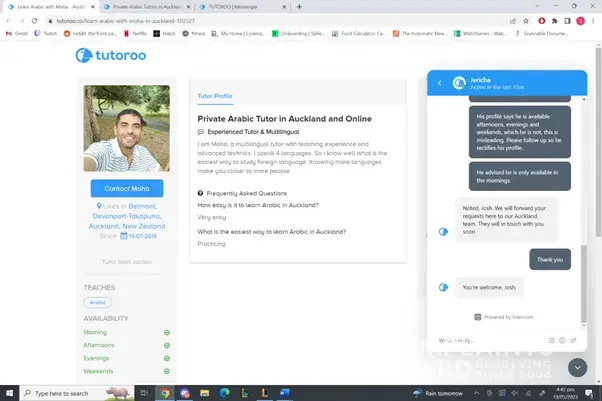Go back in the chat messenger
The width and height of the screenshot is (602, 401).
tap(439, 84)
